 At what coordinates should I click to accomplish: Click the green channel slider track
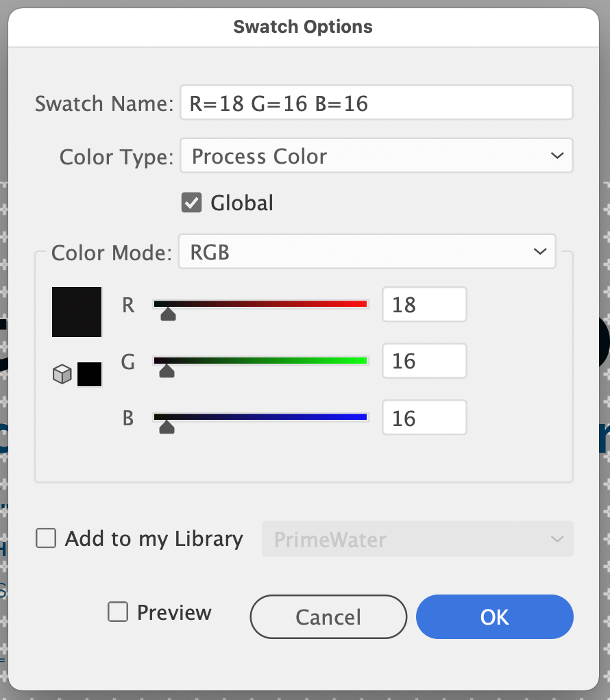point(260,360)
